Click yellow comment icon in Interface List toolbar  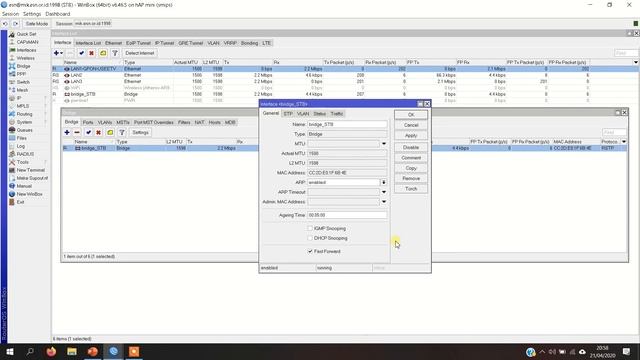point(103,53)
